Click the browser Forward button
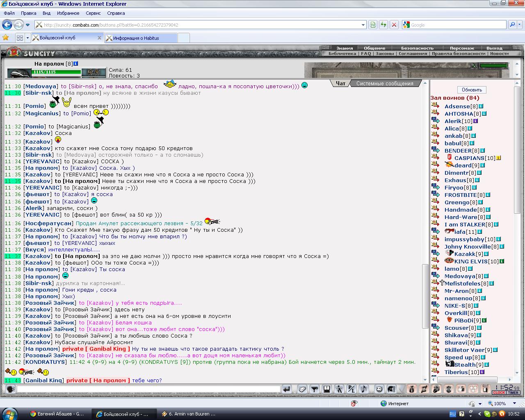The height and width of the screenshot is (420, 525). click(x=18, y=25)
